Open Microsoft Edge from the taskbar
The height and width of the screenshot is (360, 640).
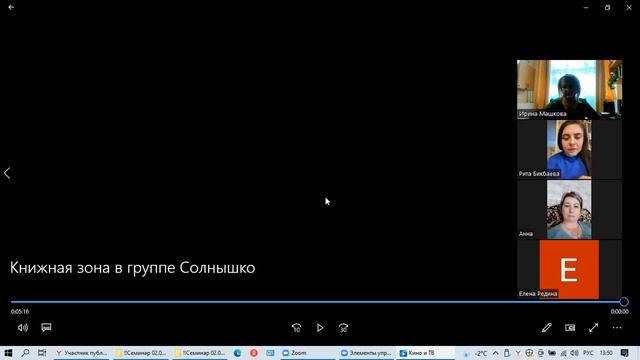[237, 353]
